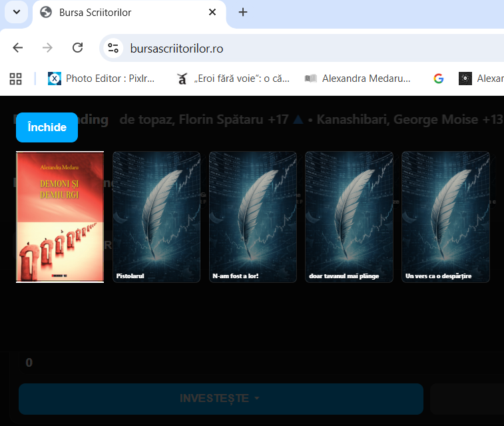Select the 'N-am fost a lor!' card

(253, 217)
